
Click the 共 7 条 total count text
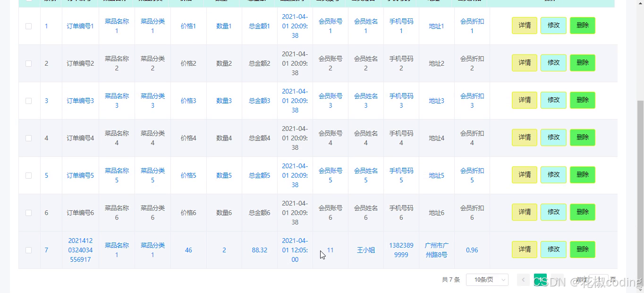click(x=451, y=280)
